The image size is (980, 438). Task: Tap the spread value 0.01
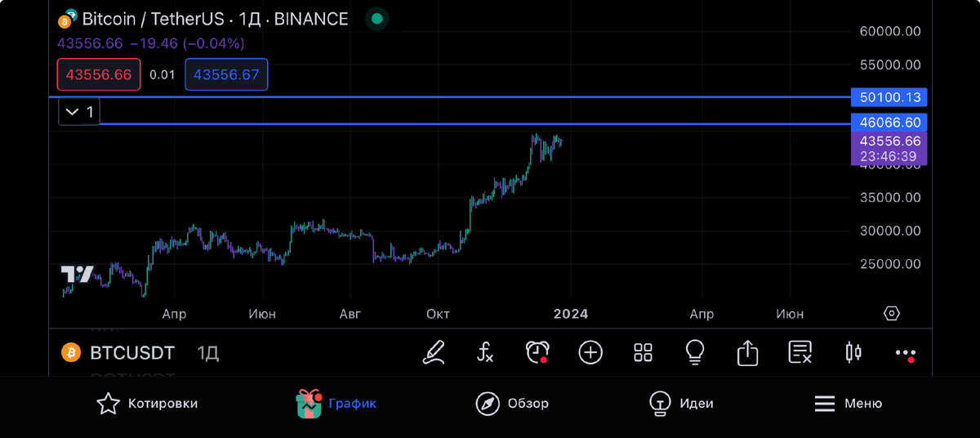(163, 74)
